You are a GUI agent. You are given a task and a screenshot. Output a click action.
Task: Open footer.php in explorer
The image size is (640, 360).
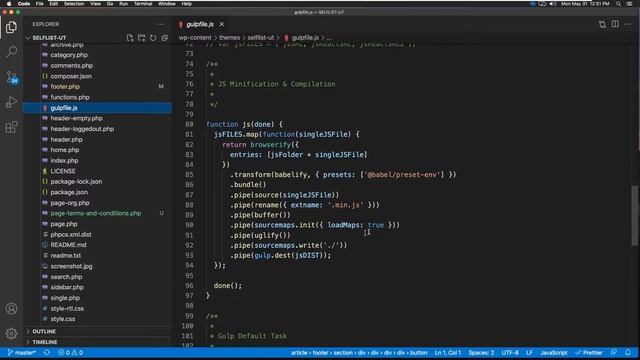65,87
